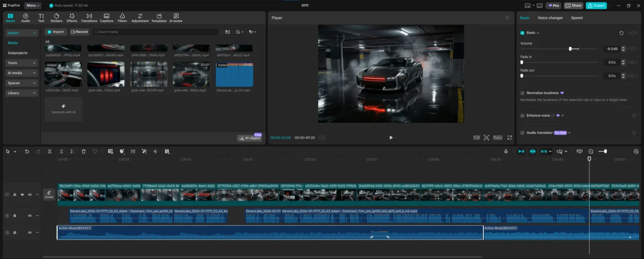
Task: Open the Stickers library
Action: point(57,17)
